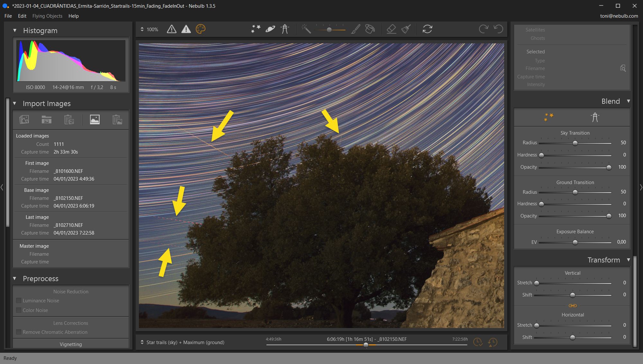Viewport: 643px width, 364px height.
Task: Click the undo arrow in toolbar
Action: [x=498, y=29]
